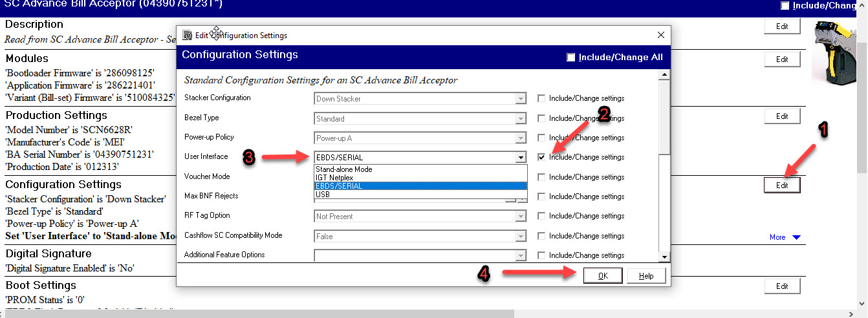868x318 pixels.
Task: Open the User Interface dropdown arrow
Action: (521, 157)
